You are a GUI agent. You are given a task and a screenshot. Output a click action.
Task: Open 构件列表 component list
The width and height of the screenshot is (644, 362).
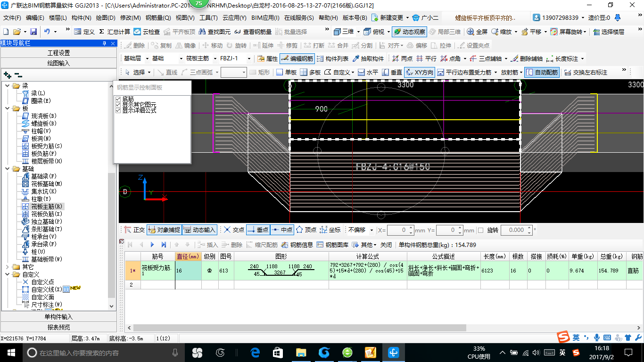click(x=332, y=59)
